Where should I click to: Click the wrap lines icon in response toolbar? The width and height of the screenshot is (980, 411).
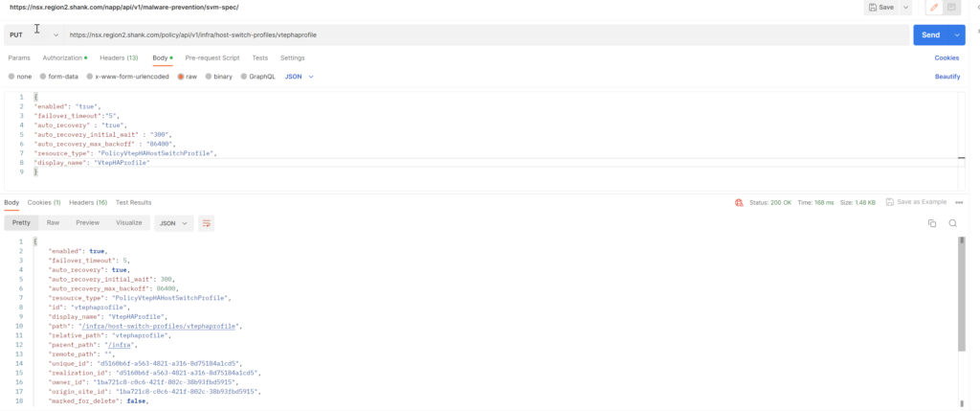pos(206,222)
